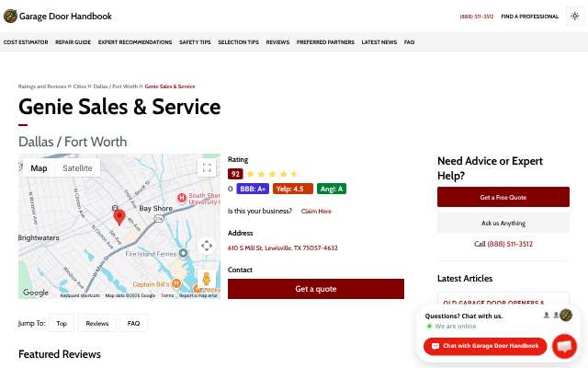Click Ratings and Reviews breadcrumb
Image resolution: width=588 pixels, height=368 pixels.
tap(42, 86)
